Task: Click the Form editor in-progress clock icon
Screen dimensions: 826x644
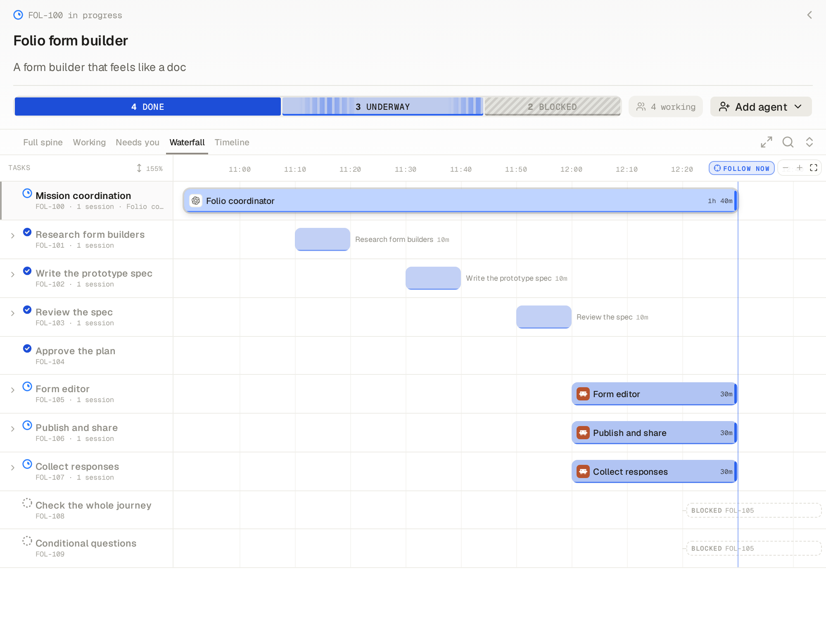Action: pyautogui.click(x=27, y=386)
